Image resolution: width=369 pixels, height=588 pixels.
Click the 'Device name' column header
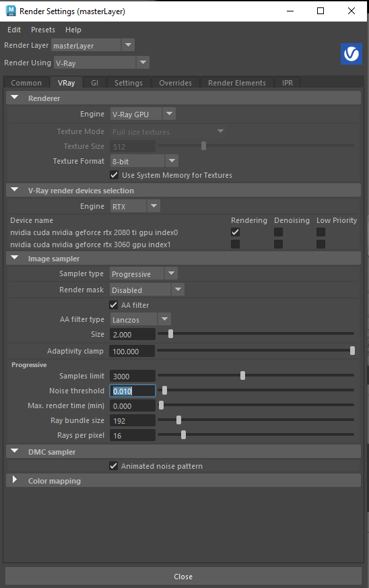(32, 220)
